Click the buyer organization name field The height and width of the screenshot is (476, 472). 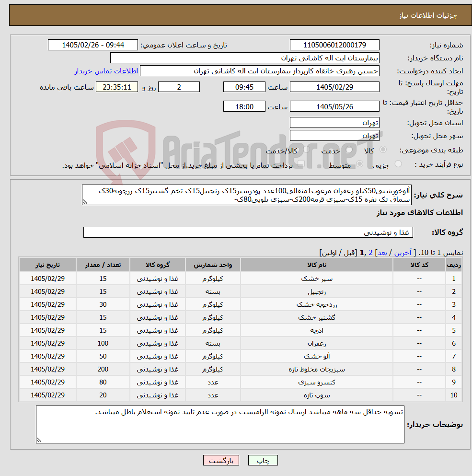(245, 58)
